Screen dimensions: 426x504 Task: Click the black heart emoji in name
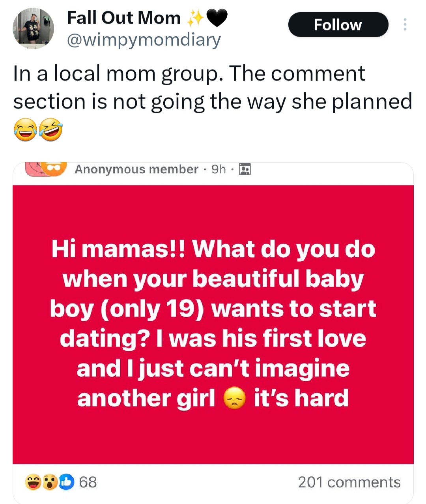tap(217, 18)
